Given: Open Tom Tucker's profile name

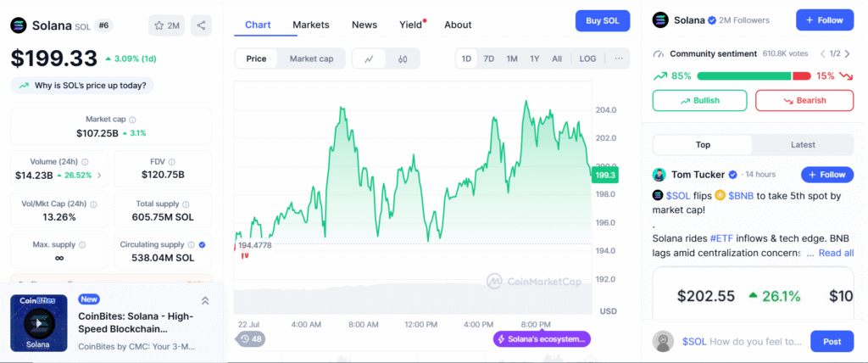Looking at the screenshot, I should pos(698,175).
